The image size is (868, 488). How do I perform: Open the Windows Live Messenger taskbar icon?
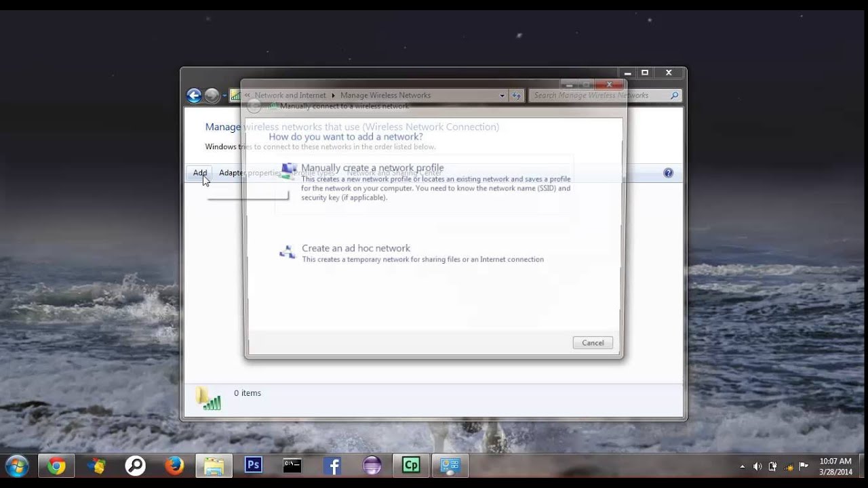pyautogui.click(x=96, y=466)
